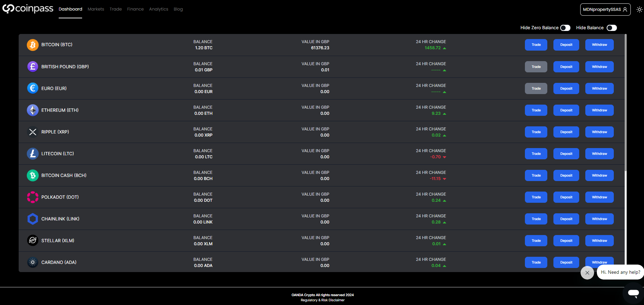
Task: Click the -0.70 Litecoin change value
Action: click(436, 157)
